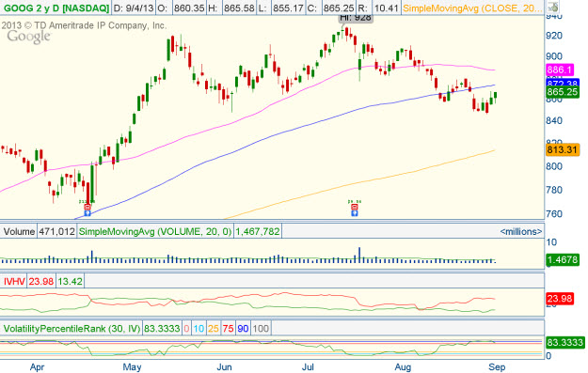Click the red 75 level label
Image resolution: width=588 pixels, height=373 pixels.
(228, 329)
